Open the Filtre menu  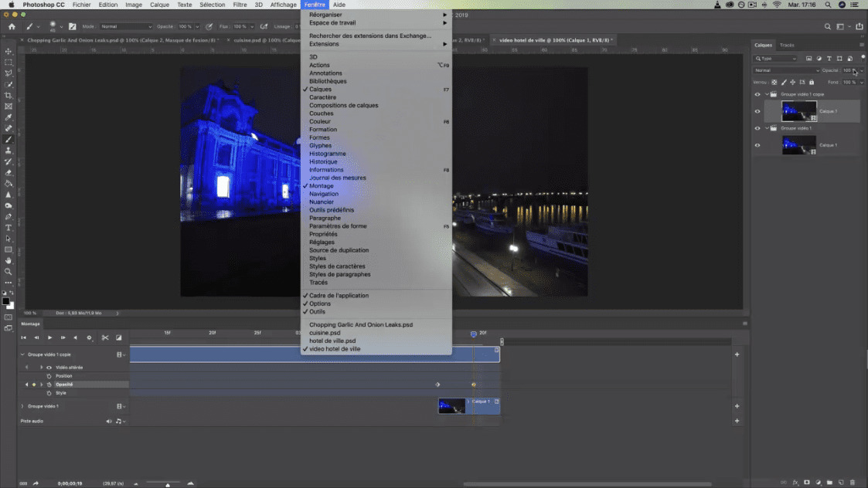tap(237, 5)
